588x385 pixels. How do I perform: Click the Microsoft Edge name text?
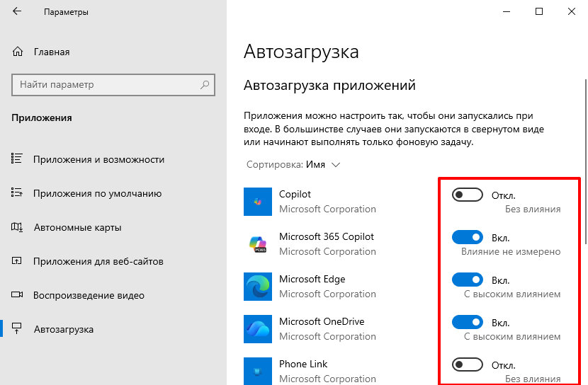[x=312, y=279]
